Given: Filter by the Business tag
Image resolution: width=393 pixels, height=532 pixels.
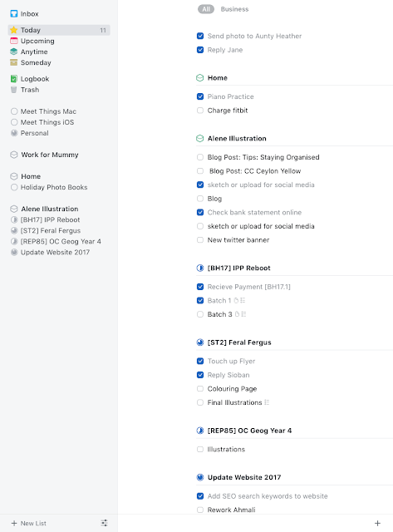Looking at the screenshot, I should click(x=234, y=9).
